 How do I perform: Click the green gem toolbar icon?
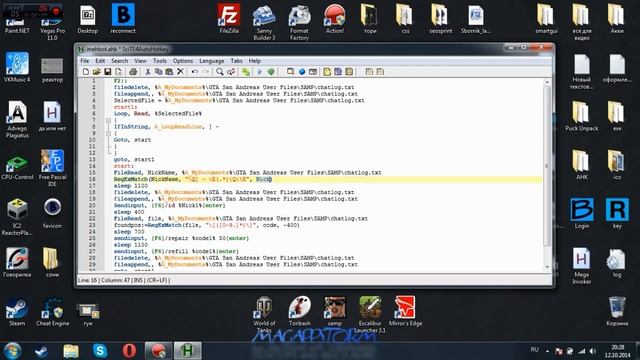271,72
